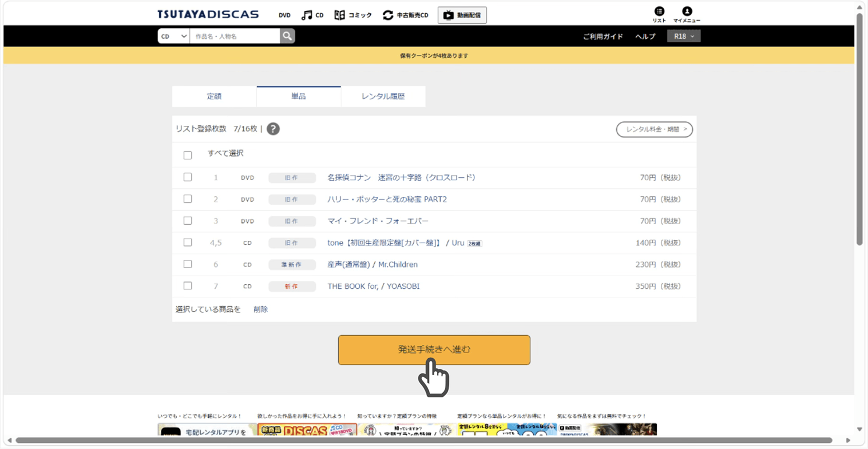Image resolution: width=868 pixels, height=449 pixels.
Task: Click the vertical scrollbar down arrow
Action: click(x=859, y=429)
